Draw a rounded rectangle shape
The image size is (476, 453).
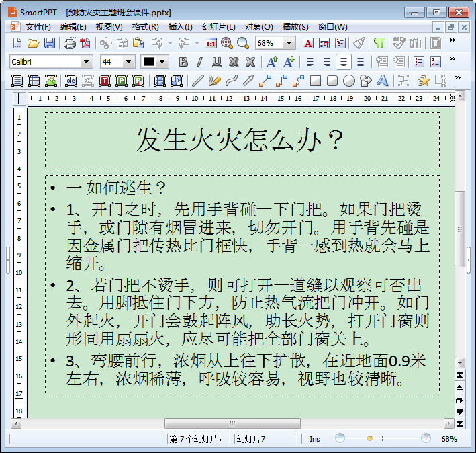pos(332,81)
